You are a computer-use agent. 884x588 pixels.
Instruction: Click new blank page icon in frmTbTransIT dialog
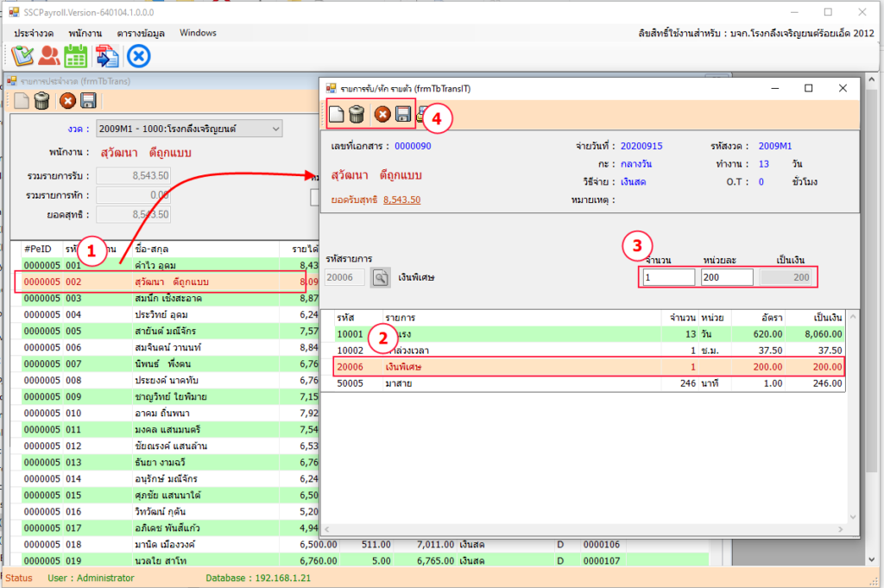click(x=337, y=115)
